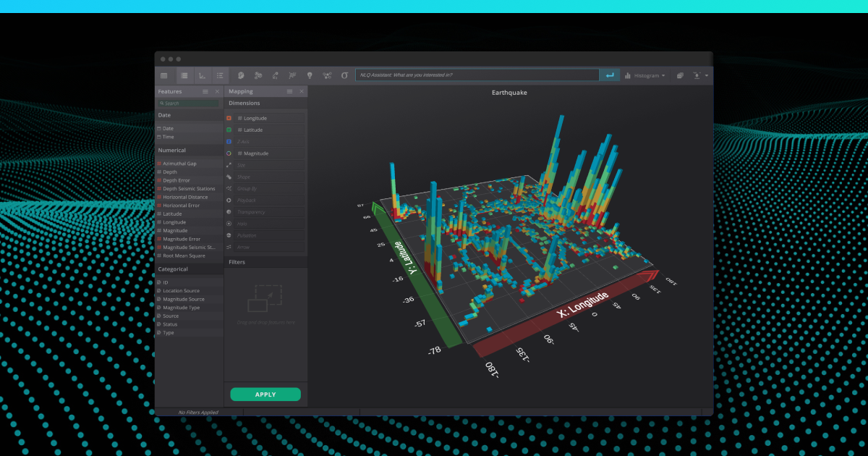Open the scatter analysis icon

pos(292,75)
